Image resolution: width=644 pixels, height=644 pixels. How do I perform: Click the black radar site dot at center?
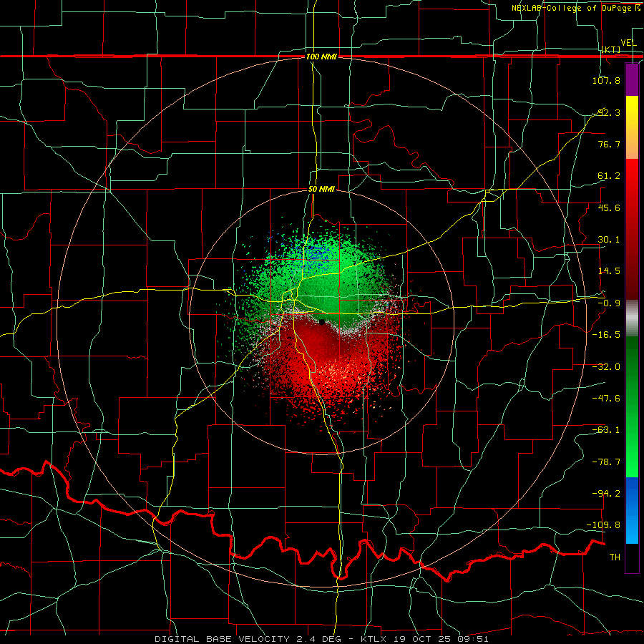pyautogui.click(x=321, y=322)
